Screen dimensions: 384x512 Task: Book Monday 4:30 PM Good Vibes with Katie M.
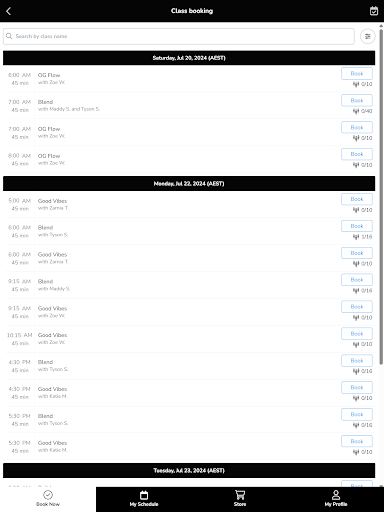pyautogui.click(x=357, y=387)
